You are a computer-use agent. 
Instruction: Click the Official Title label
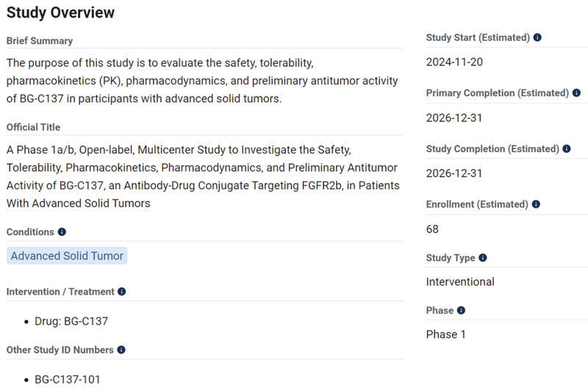pyautogui.click(x=34, y=128)
